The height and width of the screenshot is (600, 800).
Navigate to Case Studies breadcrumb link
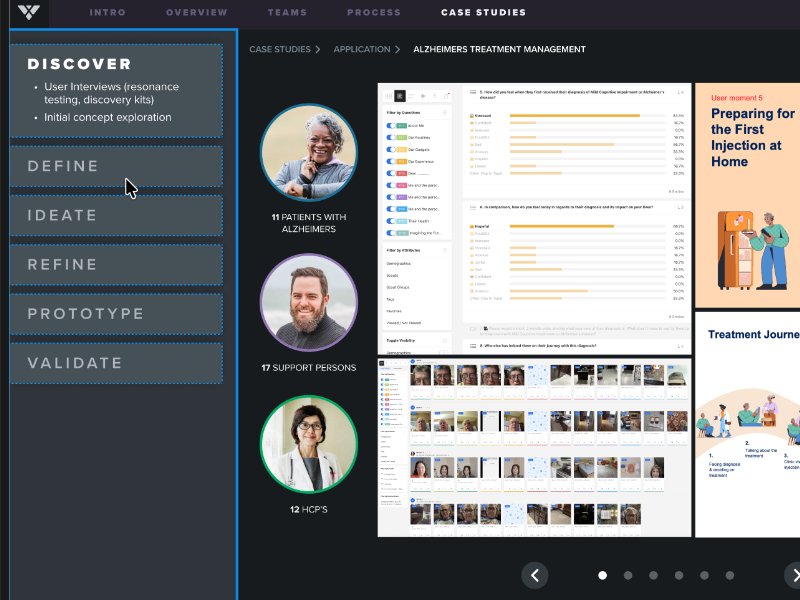(278, 49)
